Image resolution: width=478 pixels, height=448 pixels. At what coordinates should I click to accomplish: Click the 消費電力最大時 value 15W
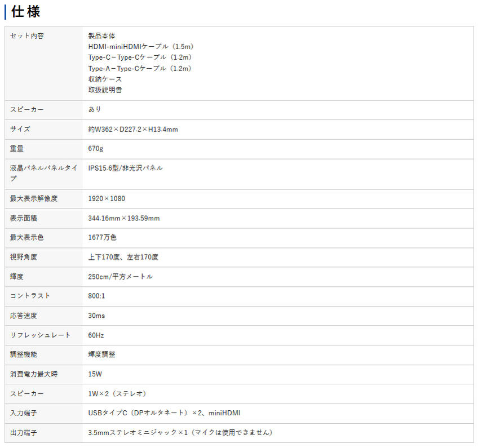(95, 374)
